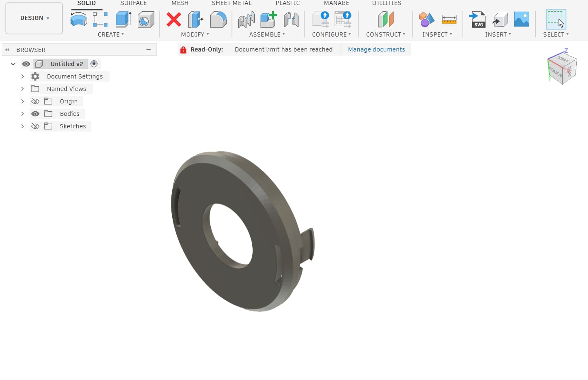Click the red Delete X icon
This screenshot has width=588, height=380.
click(x=174, y=20)
